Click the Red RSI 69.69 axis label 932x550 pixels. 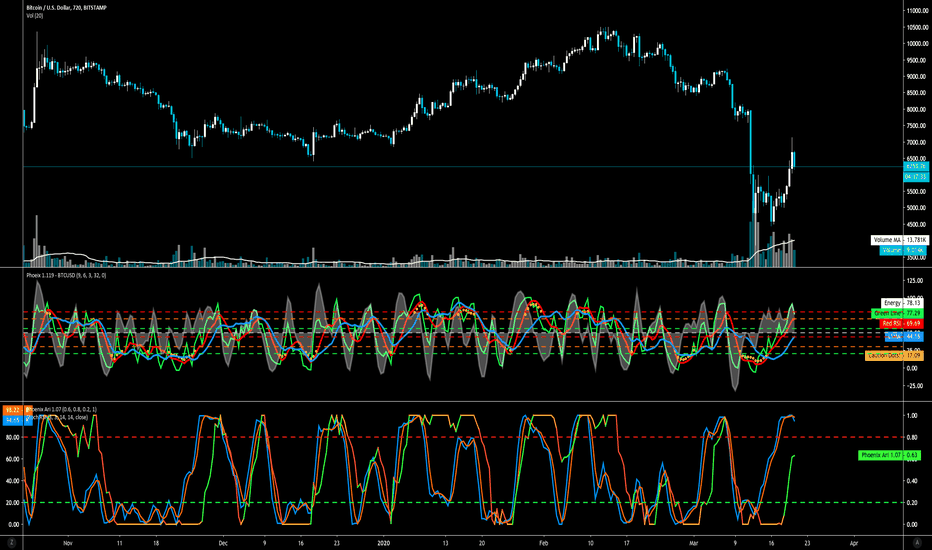pos(900,323)
